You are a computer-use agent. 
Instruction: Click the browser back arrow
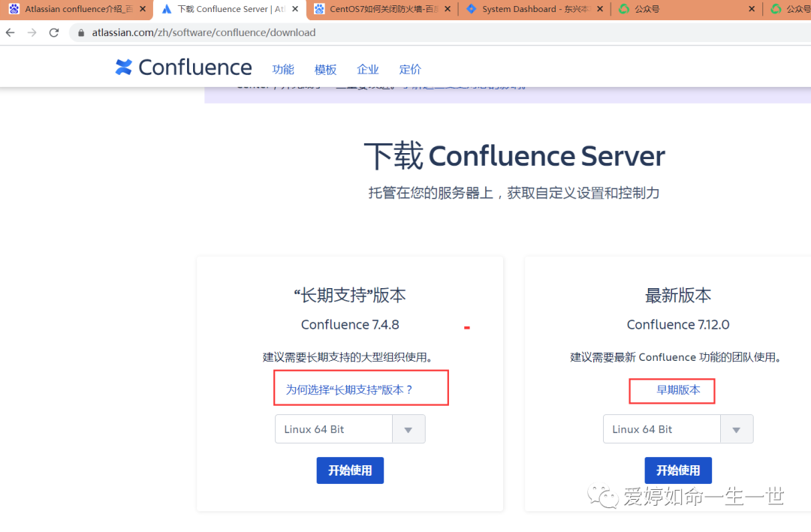point(11,32)
